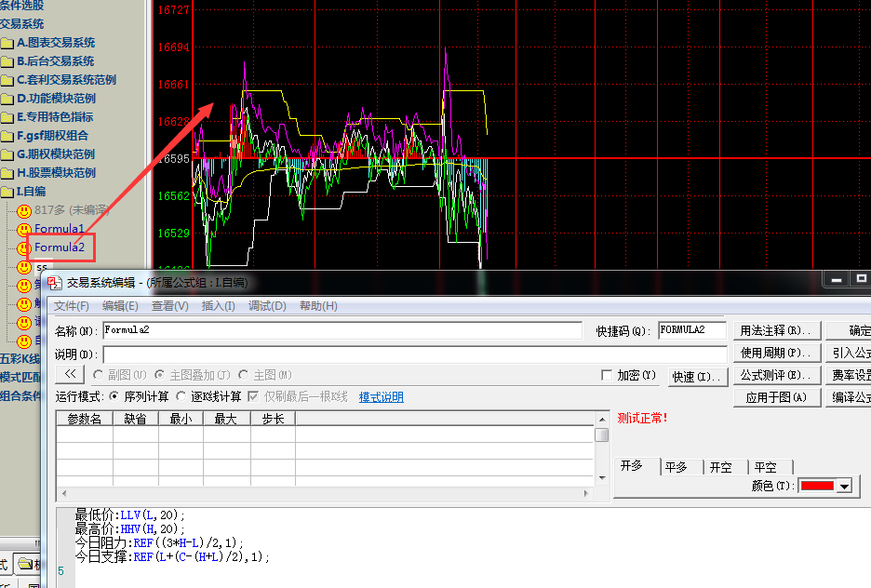Image resolution: width=871 pixels, height=588 pixels.
Task: Click the smiley icon beside Formula1
Action: click(24, 229)
